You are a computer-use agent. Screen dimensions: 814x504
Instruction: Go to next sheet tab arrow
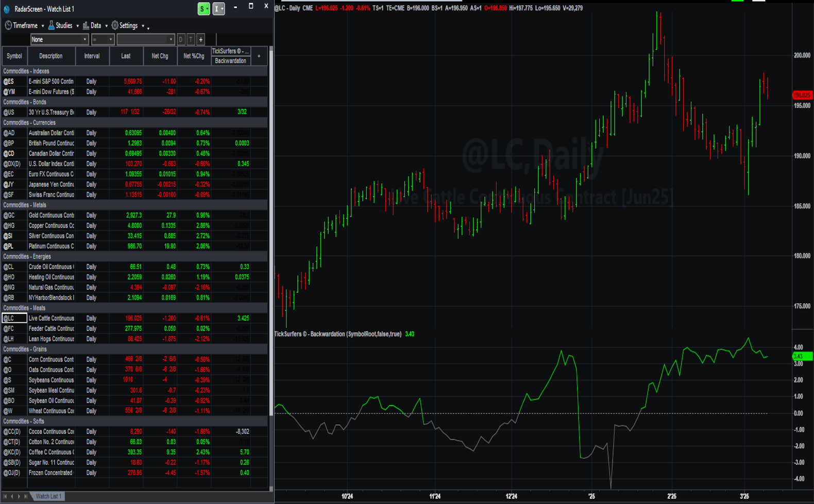tap(19, 496)
